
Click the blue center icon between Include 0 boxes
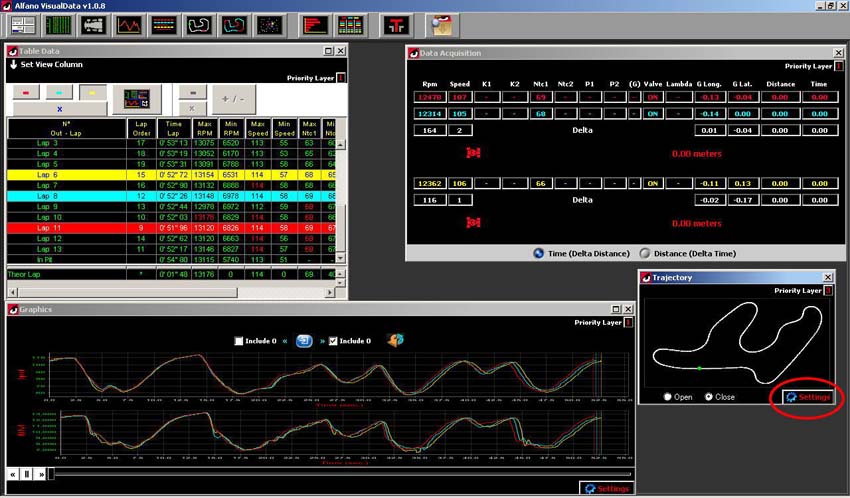(x=304, y=341)
